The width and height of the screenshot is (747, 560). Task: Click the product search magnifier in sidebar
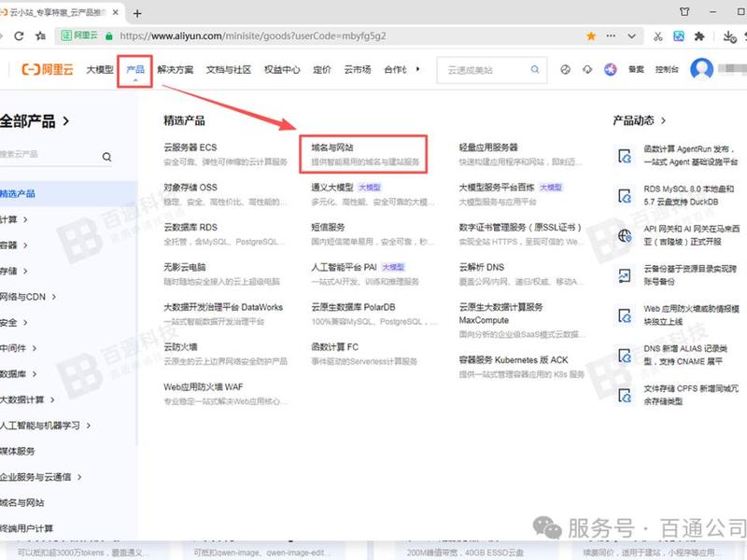point(106,157)
